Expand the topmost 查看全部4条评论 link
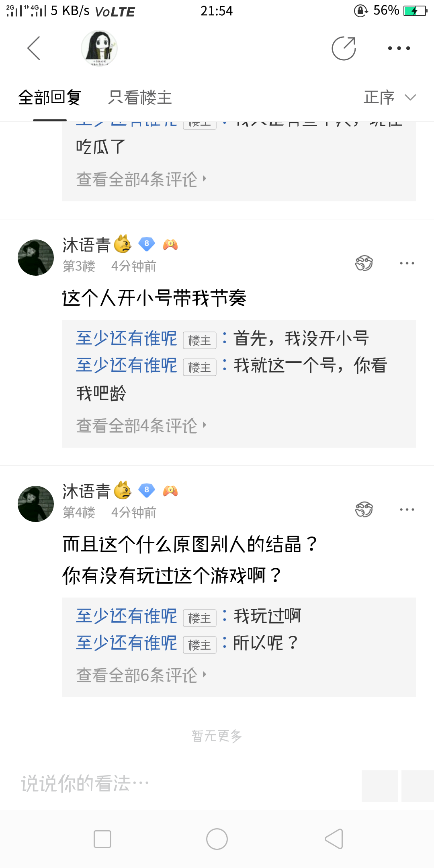434x868 pixels. tap(141, 179)
